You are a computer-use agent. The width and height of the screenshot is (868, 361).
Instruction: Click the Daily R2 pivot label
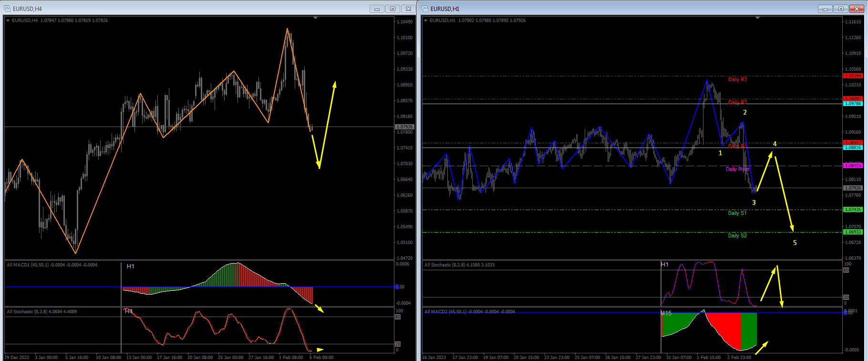tap(737, 102)
